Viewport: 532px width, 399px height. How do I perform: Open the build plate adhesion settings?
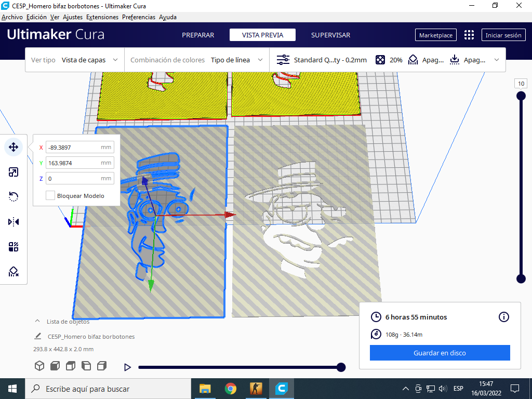pos(471,59)
